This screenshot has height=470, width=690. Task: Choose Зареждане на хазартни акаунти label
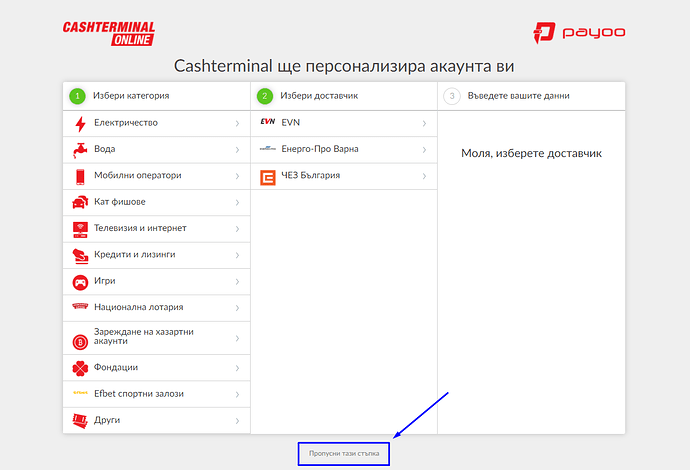[143, 337]
